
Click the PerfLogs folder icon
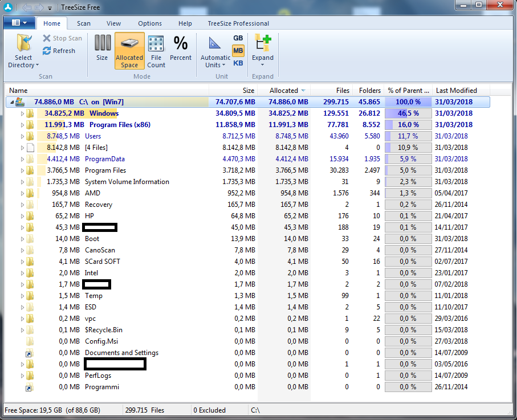(30, 376)
